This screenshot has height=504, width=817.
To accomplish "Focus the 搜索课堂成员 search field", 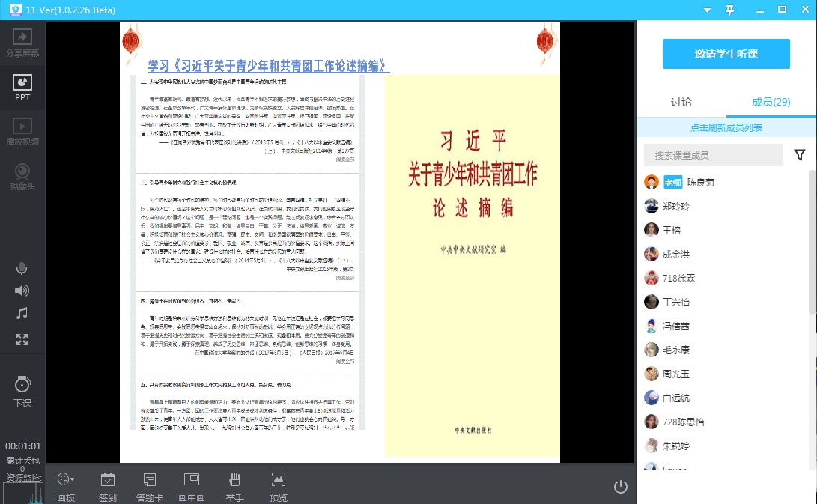I will [x=714, y=155].
